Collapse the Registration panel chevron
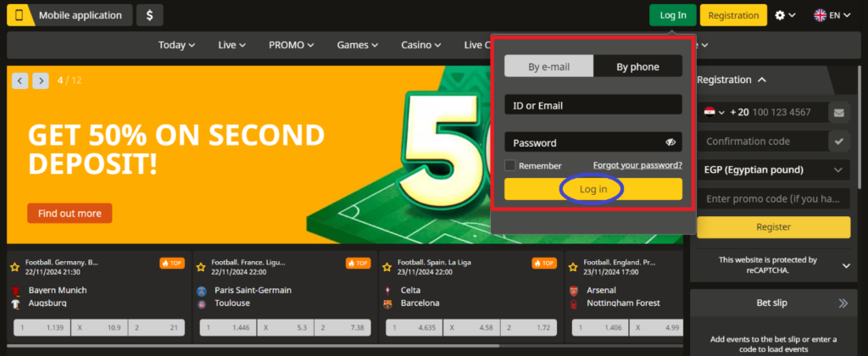 pos(762,80)
